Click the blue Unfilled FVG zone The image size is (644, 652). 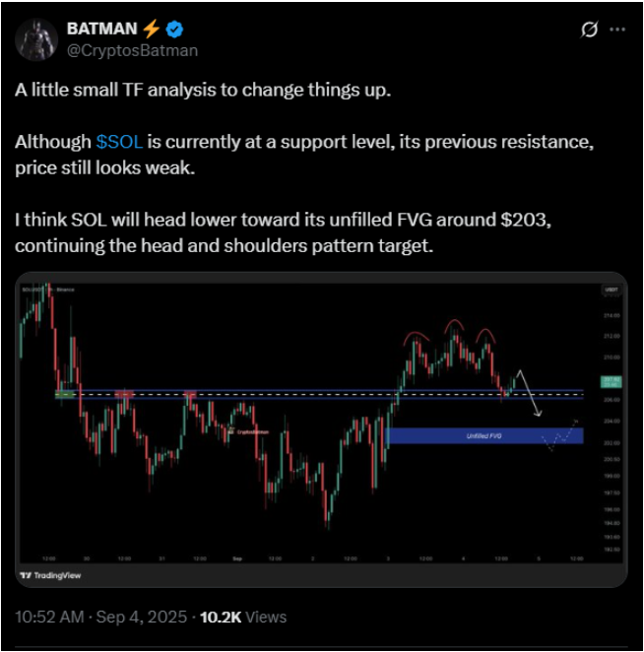[x=484, y=434]
